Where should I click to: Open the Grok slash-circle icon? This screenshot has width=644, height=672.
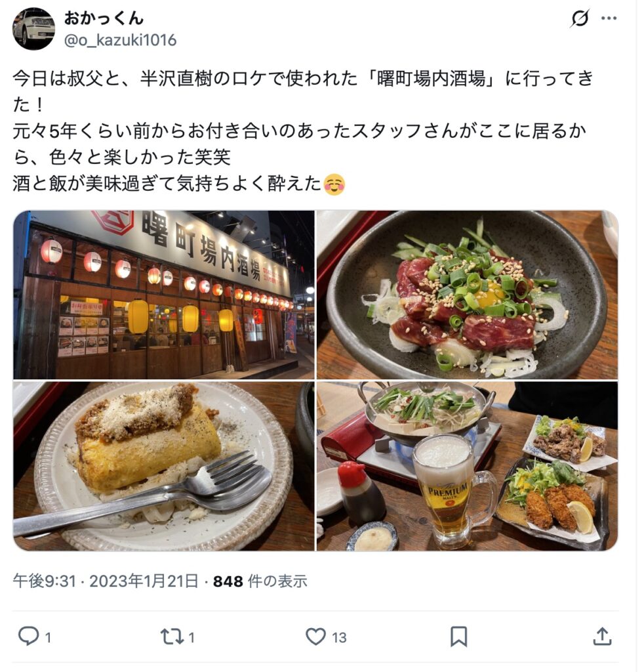pos(579,18)
